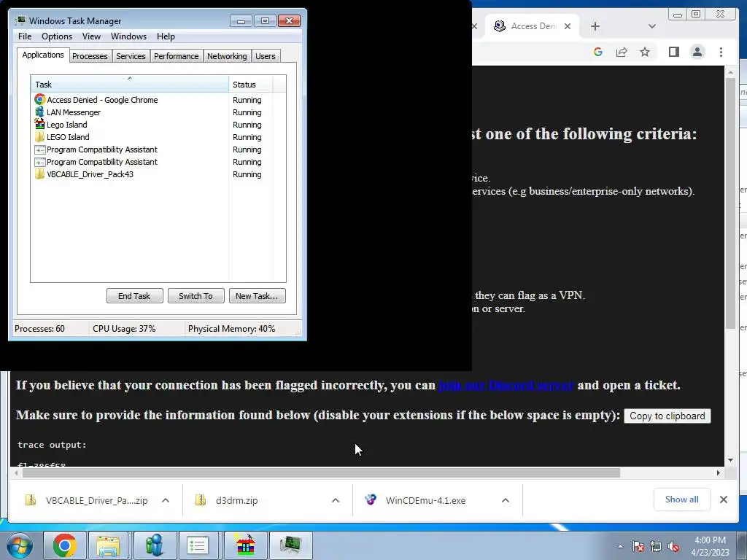Viewport: 747px width, 560px height.
Task: Sort by Status column header
Action: [x=251, y=85]
